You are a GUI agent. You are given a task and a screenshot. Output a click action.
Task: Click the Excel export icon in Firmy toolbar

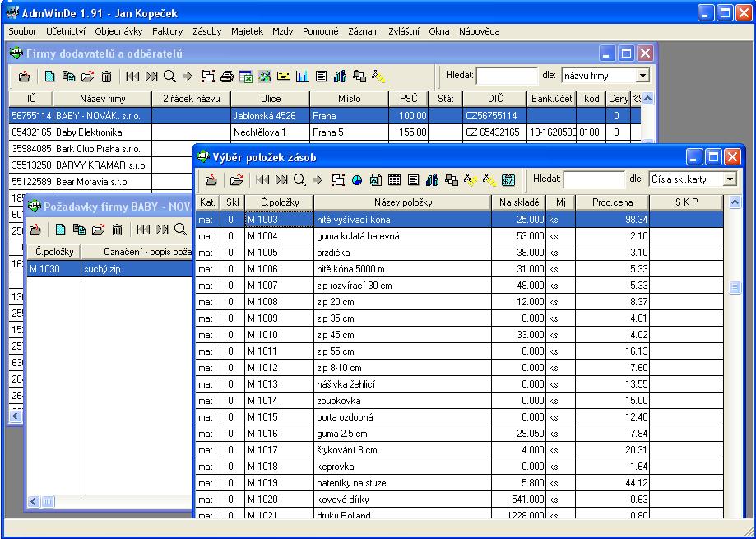(x=246, y=76)
